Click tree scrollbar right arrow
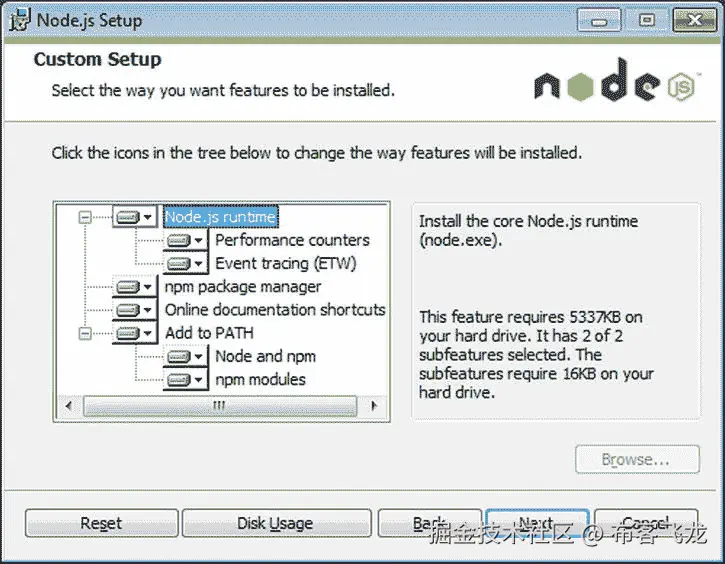This screenshot has width=725, height=564. tap(374, 406)
